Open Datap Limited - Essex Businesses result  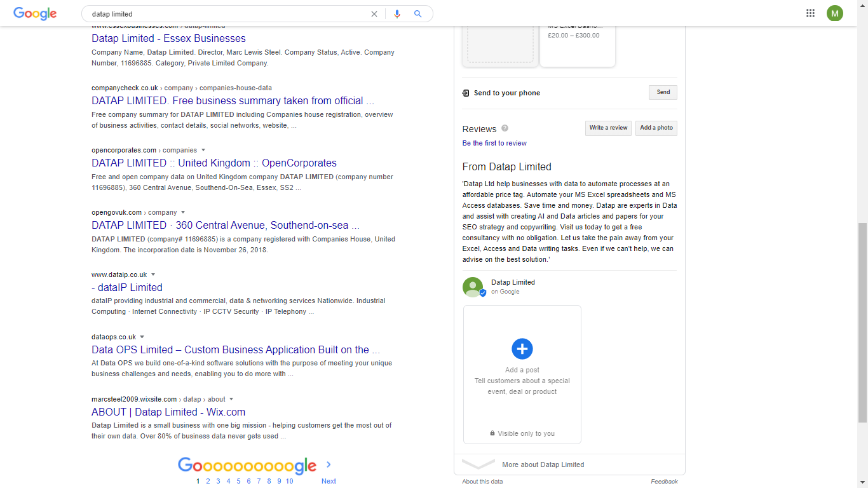click(168, 38)
